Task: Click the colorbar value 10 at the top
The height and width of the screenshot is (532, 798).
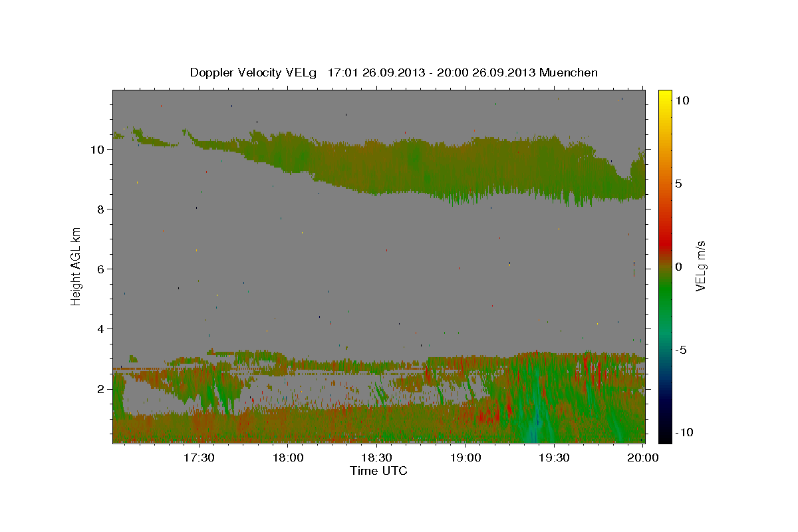Action: [x=682, y=100]
